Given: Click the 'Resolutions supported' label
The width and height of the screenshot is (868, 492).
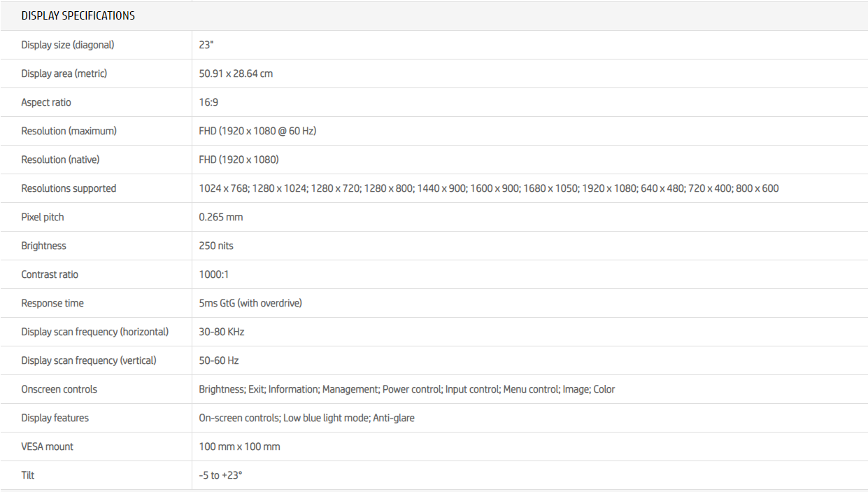Looking at the screenshot, I should coord(69,188).
